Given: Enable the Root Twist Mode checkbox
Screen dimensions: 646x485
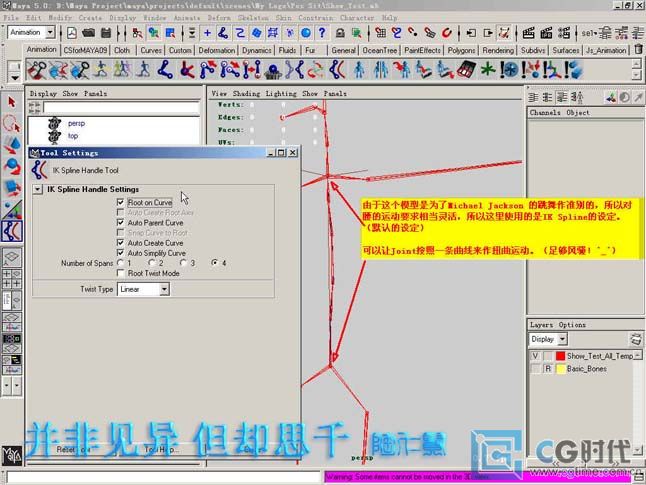Looking at the screenshot, I should point(120,273).
